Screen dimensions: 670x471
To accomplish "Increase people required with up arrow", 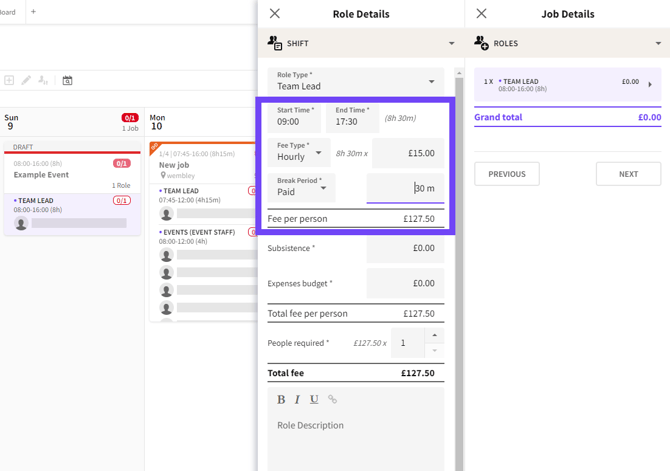I will point(435,336).
